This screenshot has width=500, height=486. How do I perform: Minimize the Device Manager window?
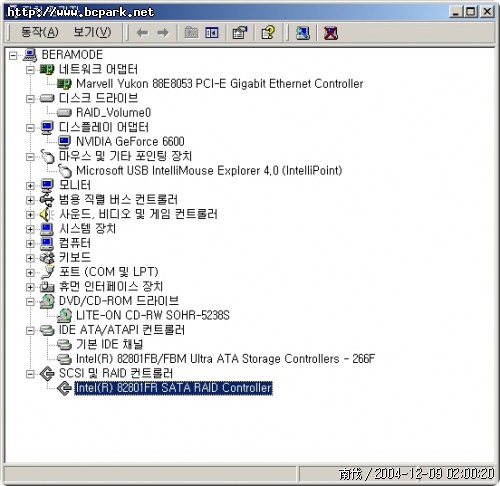click(456, 12)
